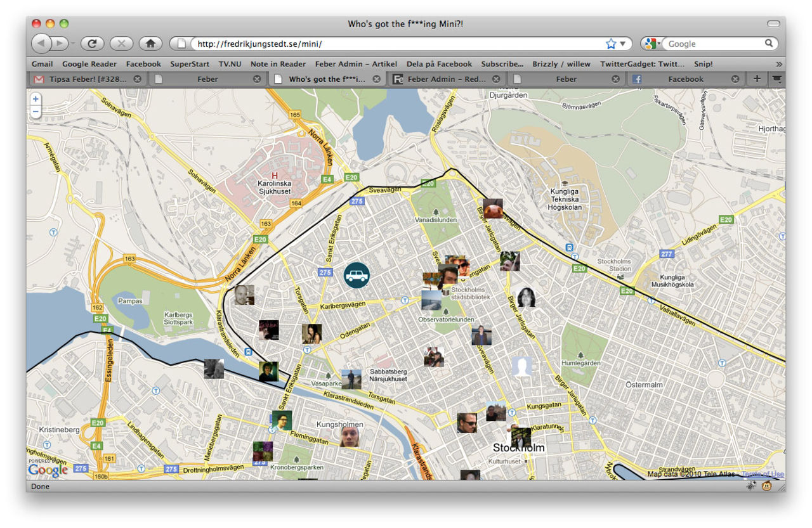Open a new tab with the plus button
Screen dimensions: 812x528
pos(756,79)
